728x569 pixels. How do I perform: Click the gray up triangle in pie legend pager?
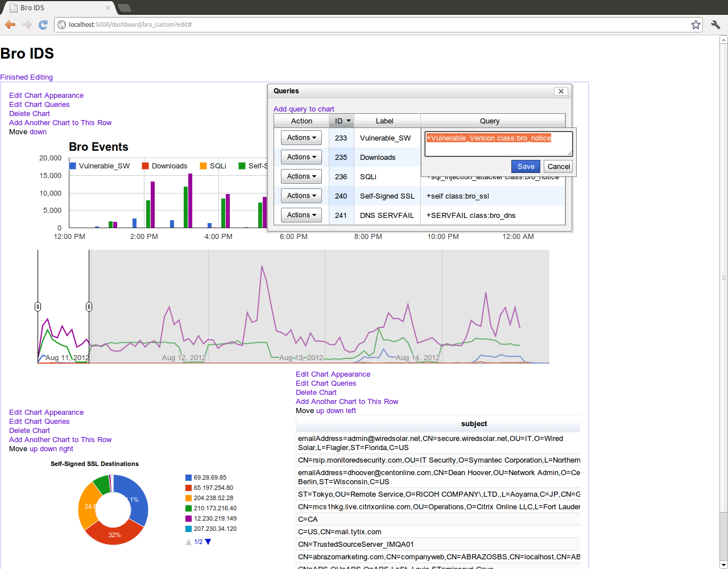tap(188, 542)
